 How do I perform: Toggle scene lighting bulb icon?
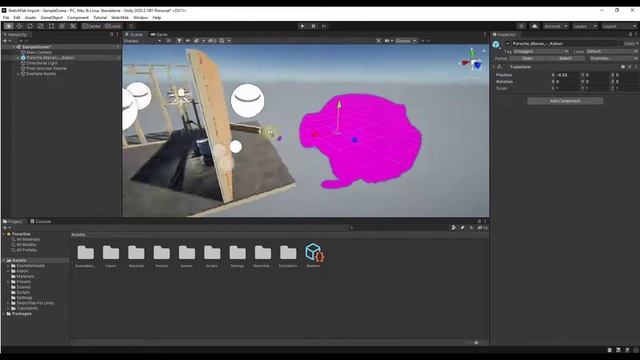point(179,41)
